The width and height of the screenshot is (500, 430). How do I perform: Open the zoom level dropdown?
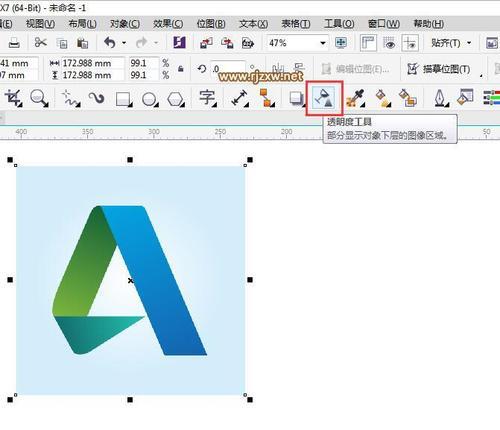[323, 43]
